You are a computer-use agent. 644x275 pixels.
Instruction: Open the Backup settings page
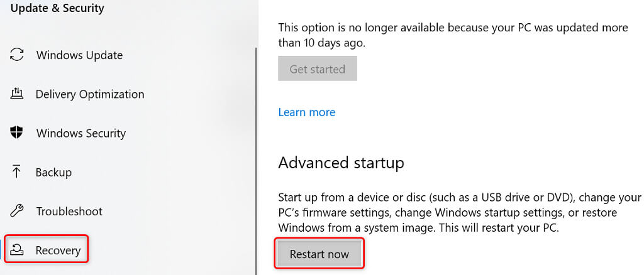coord(54,172)
